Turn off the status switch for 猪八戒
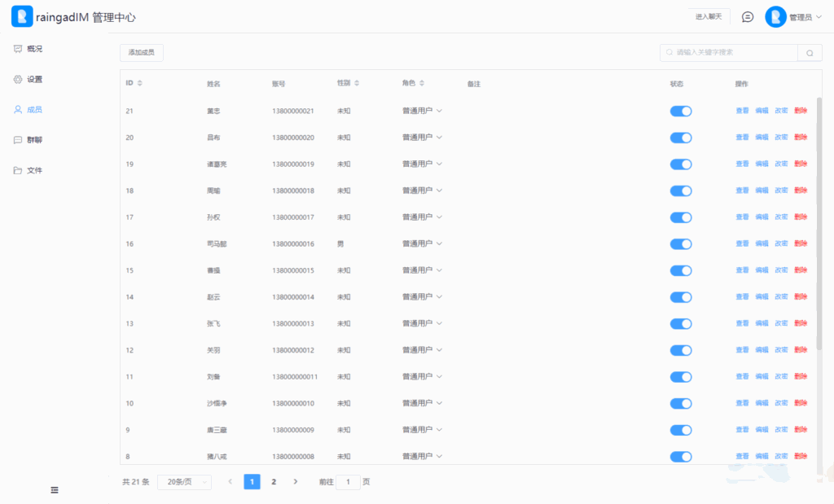 point(681,456)
